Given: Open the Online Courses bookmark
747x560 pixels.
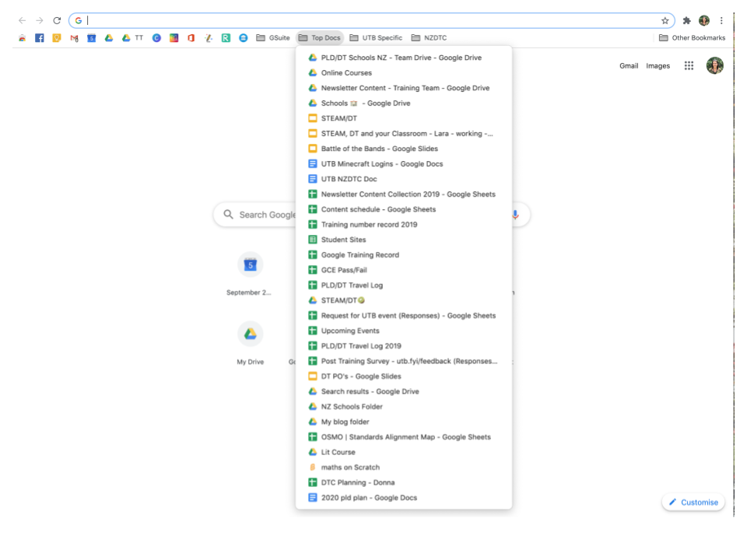Looking at the screenshot, I should tap(404, 73).
